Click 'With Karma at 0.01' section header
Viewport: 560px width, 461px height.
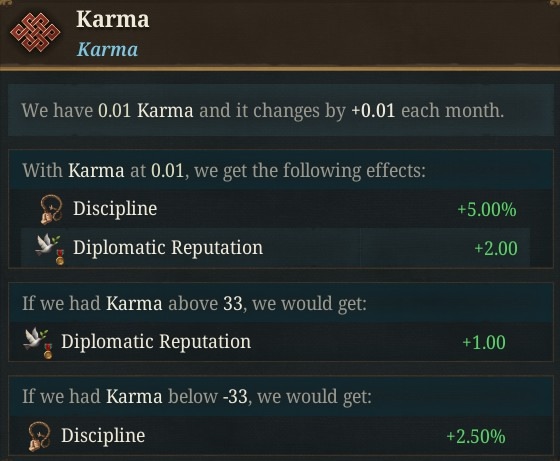click(224, 170)
